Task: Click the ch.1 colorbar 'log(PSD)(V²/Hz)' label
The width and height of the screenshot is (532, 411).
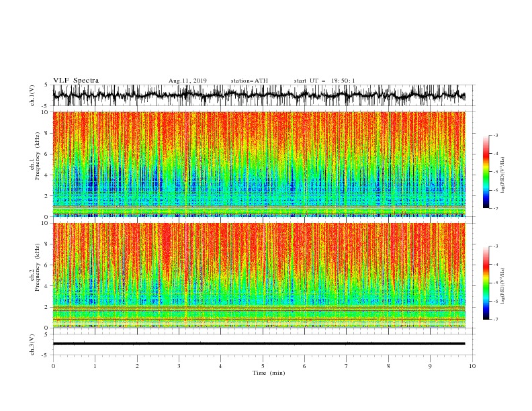Action: (x=502, y=175)
